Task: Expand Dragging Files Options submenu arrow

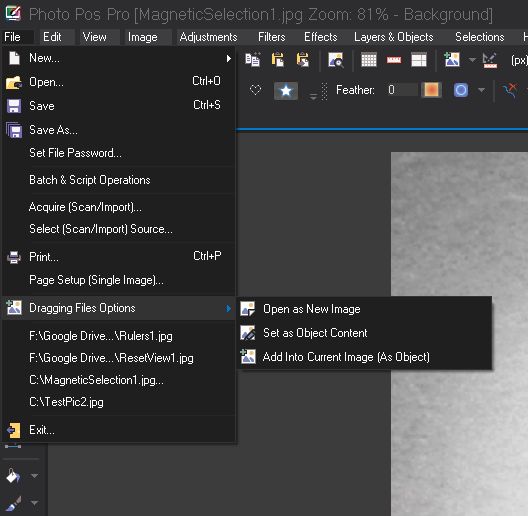Action: (229, 308)
